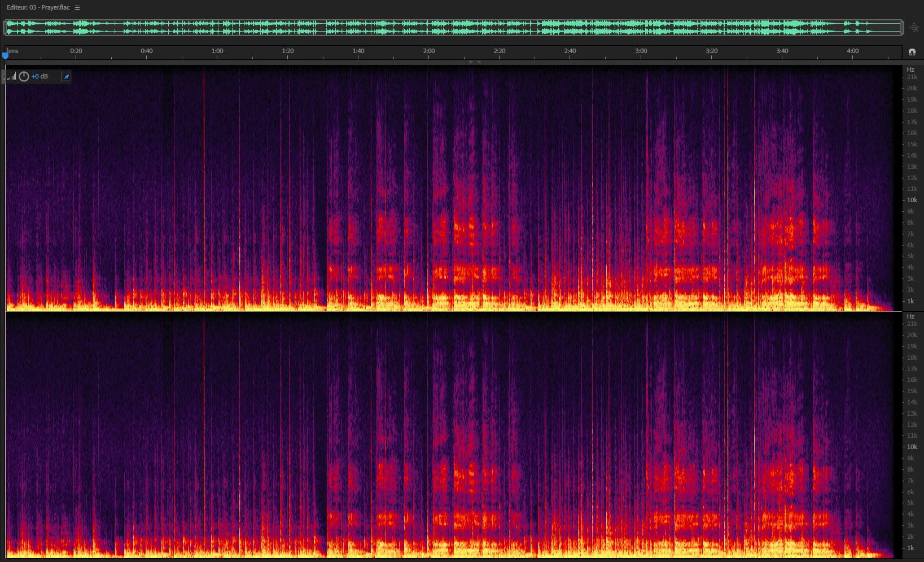Click the 4:00 mark on time ruler
This screenshot has width=924, height=562.
853,51
